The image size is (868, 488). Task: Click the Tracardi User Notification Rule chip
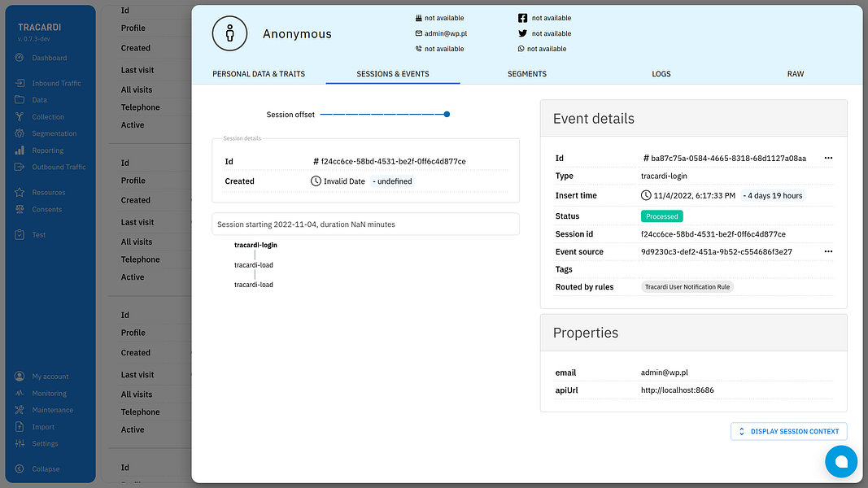687,286
